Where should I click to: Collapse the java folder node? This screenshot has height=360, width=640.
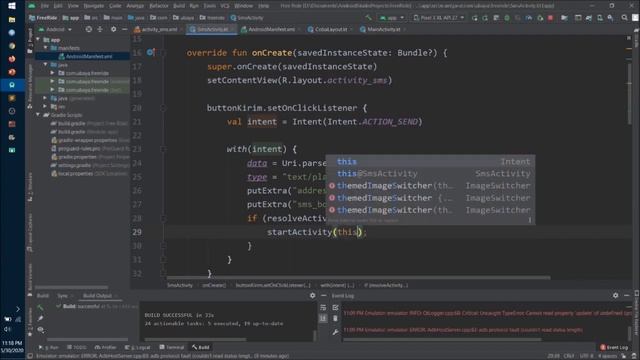(45, 64)
